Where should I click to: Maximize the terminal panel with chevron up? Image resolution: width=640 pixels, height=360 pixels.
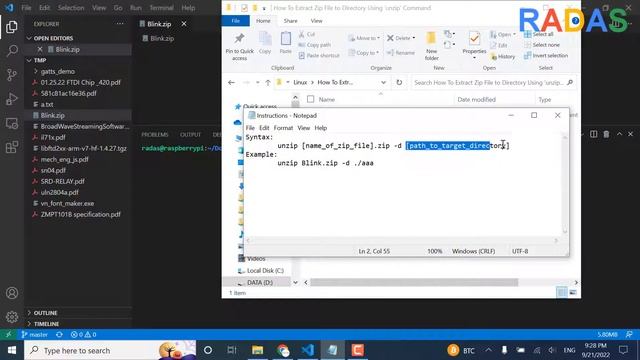coord(620,134)
